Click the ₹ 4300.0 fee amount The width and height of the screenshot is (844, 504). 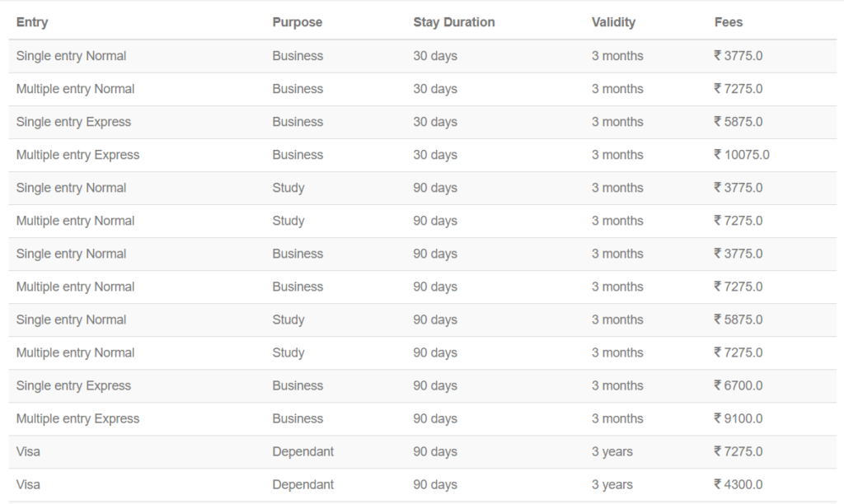tap(738, 484)
